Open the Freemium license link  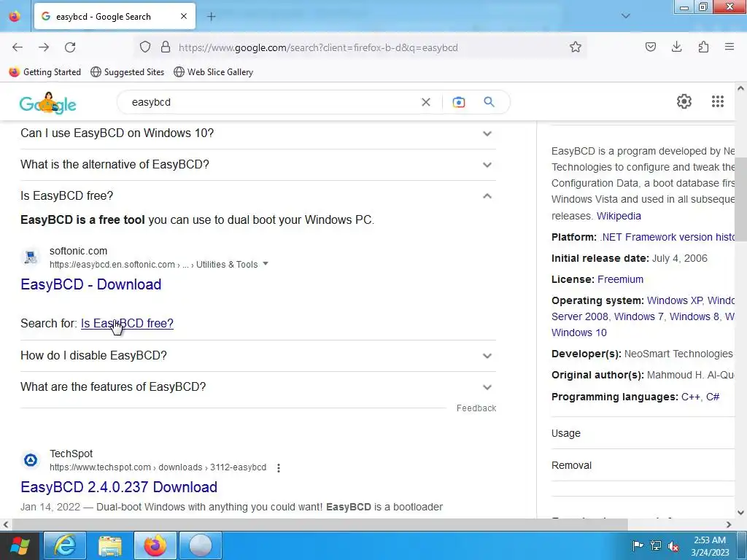click(x=620, y=279)
